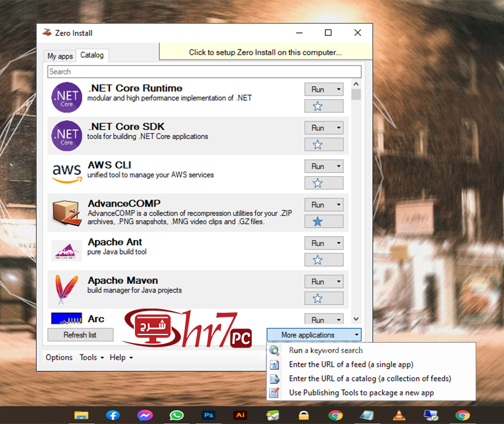Click the Zero Install title bar logo
Viewport: 504px width, 424px height.
[47, 32]
